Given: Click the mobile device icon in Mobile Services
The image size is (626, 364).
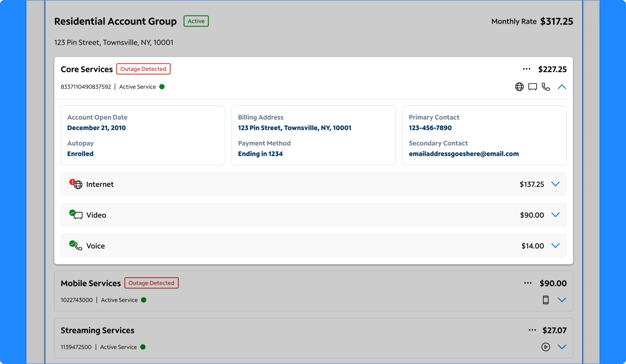Looking at the screenshot, I should [546, 300].
